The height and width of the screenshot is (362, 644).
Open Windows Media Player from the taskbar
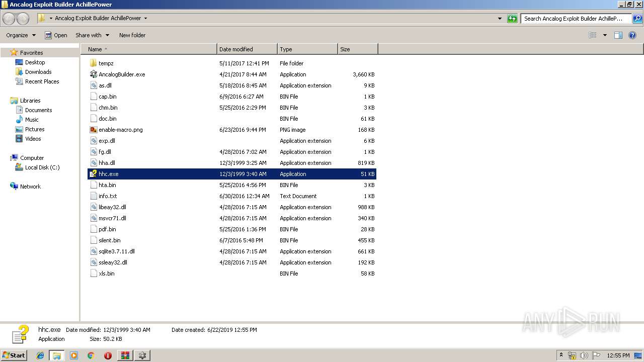point(74,355)
